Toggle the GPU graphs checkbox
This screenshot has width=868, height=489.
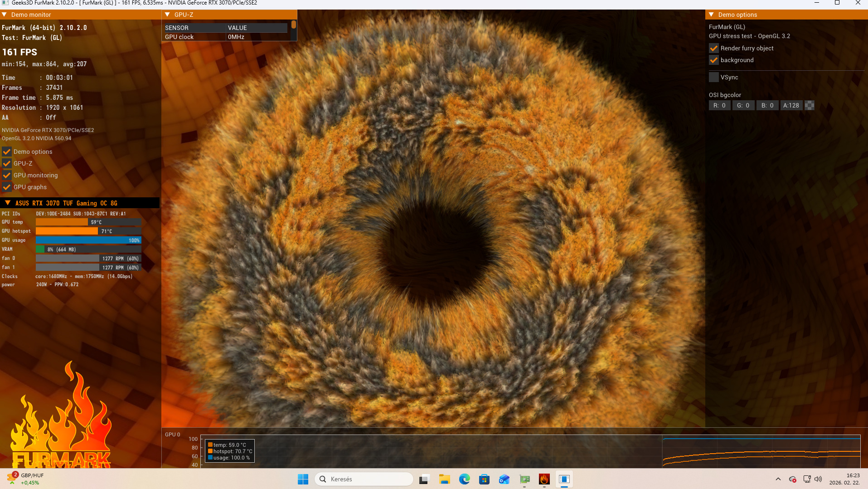pyautogui.click(x=7, y=187)
